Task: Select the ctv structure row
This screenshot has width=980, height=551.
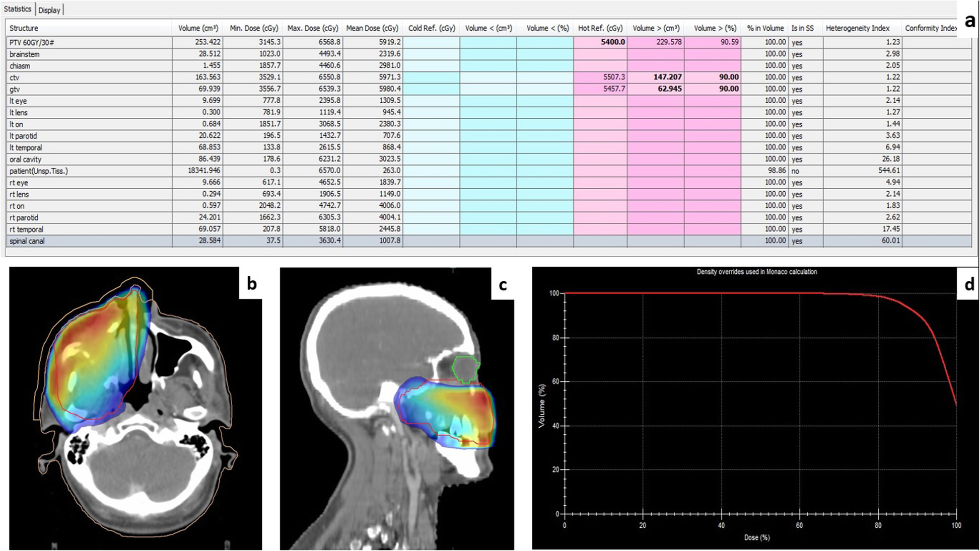Action: tap(489, 77)
